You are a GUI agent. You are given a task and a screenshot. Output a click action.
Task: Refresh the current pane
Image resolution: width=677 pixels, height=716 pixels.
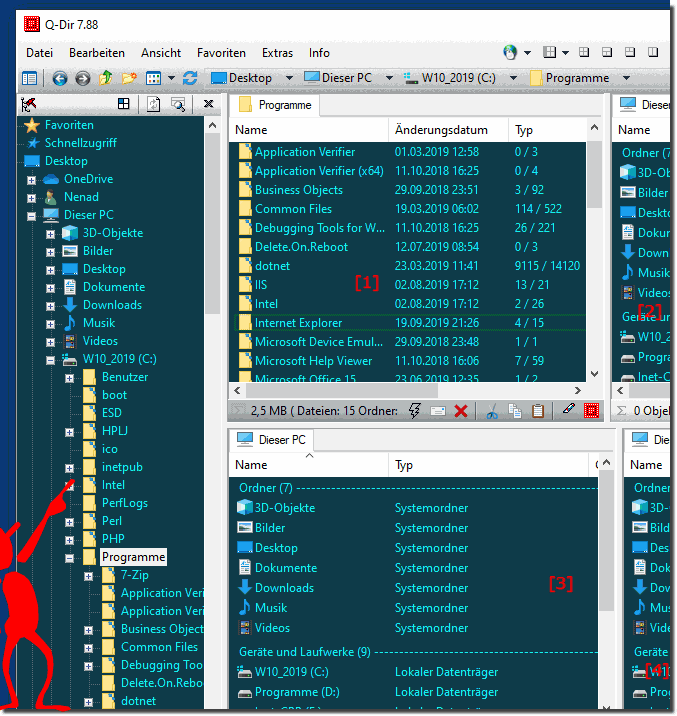190,78
